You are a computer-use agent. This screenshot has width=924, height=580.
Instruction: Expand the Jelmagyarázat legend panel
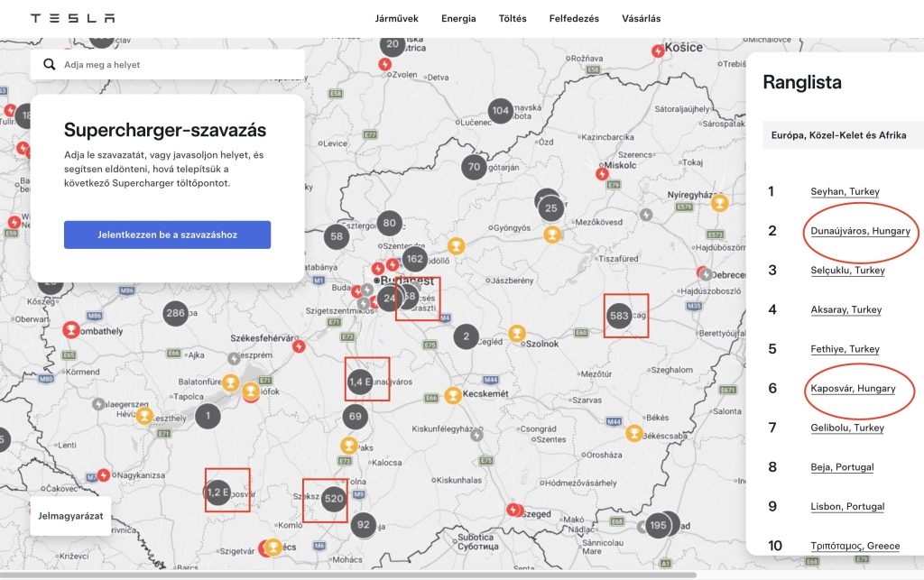click(70, 516)
